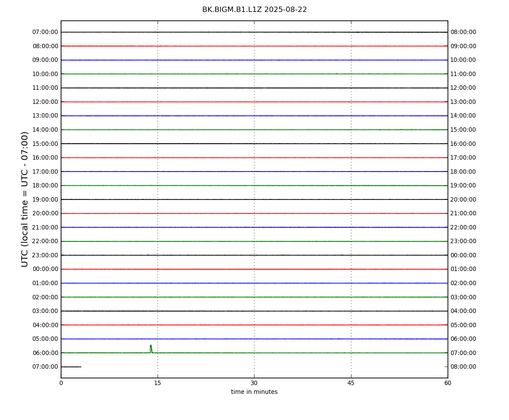This screenshot has height=420, width=509.
Task: Click right-axis label 20:00:00
Action: pyautogui.click(x=463, y=199)
